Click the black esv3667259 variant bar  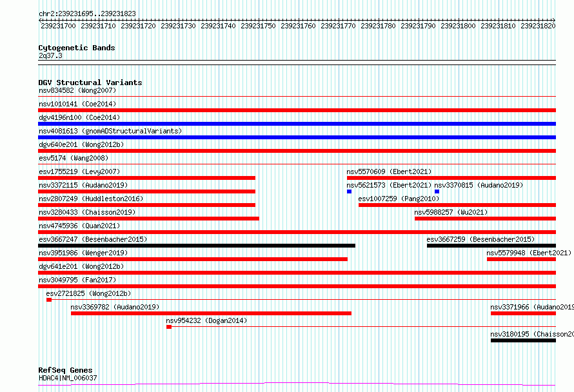pyautogui.click(x=491, y=246)
